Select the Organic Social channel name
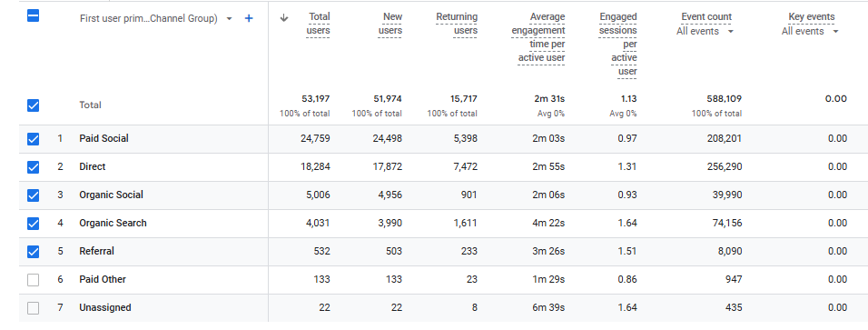The image size is (868, 330). (x=111, y=195)
